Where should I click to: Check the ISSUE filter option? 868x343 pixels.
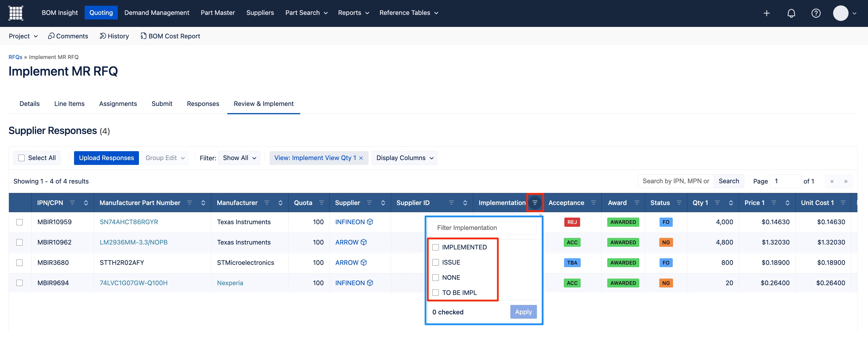click(x=436, y=262)
